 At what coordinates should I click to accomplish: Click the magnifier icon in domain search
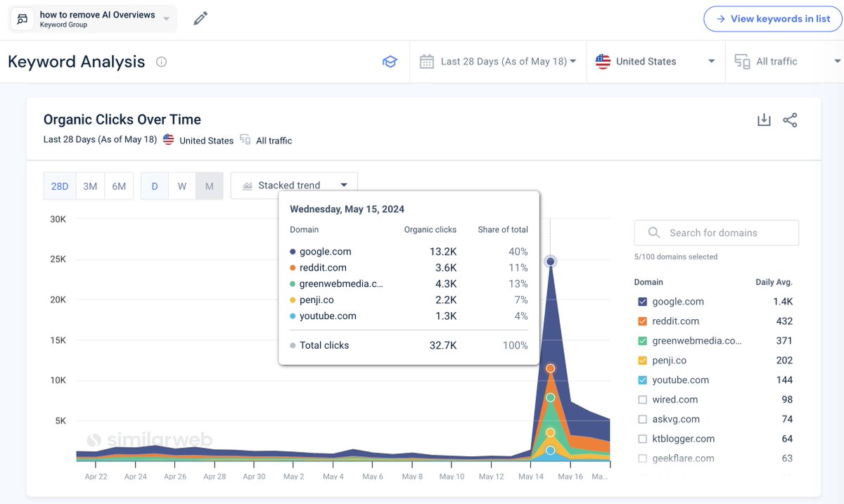pyautogui.click(x=654, y=233)
